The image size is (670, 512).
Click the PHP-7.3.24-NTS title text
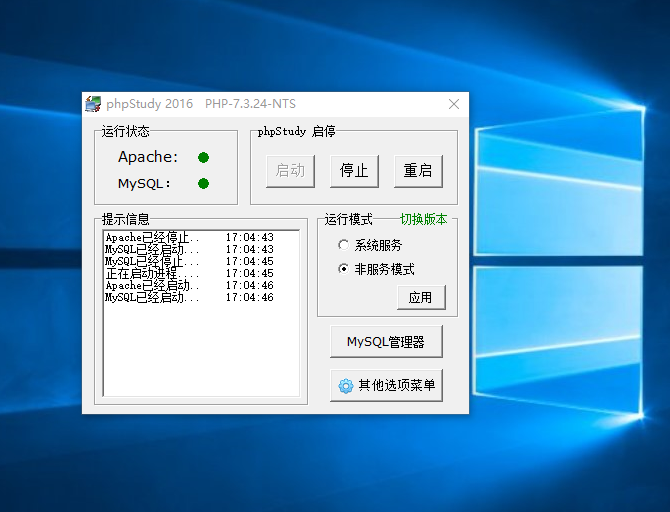[x=250, y=104]
